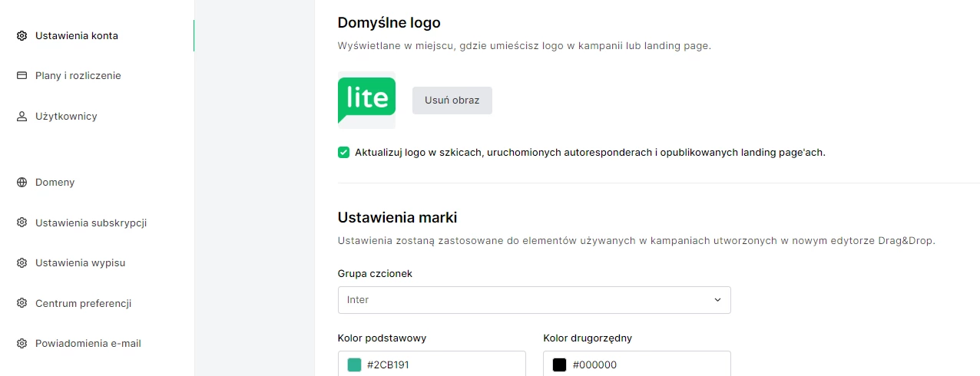The height and width of the screenshot is (376, 980).
Task: Click the person icon beside Użytkownicy
Action: (x=22, y=117)
